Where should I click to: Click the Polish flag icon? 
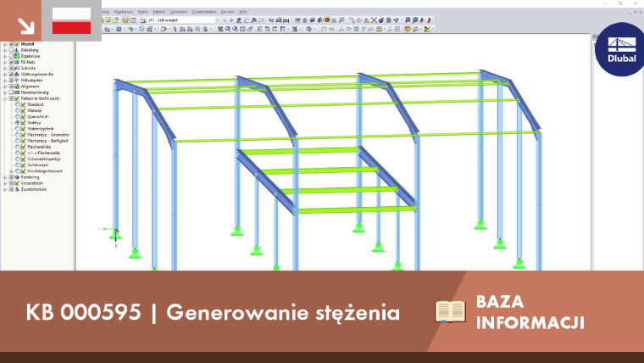pyautogui.click(x=71, y=20)
